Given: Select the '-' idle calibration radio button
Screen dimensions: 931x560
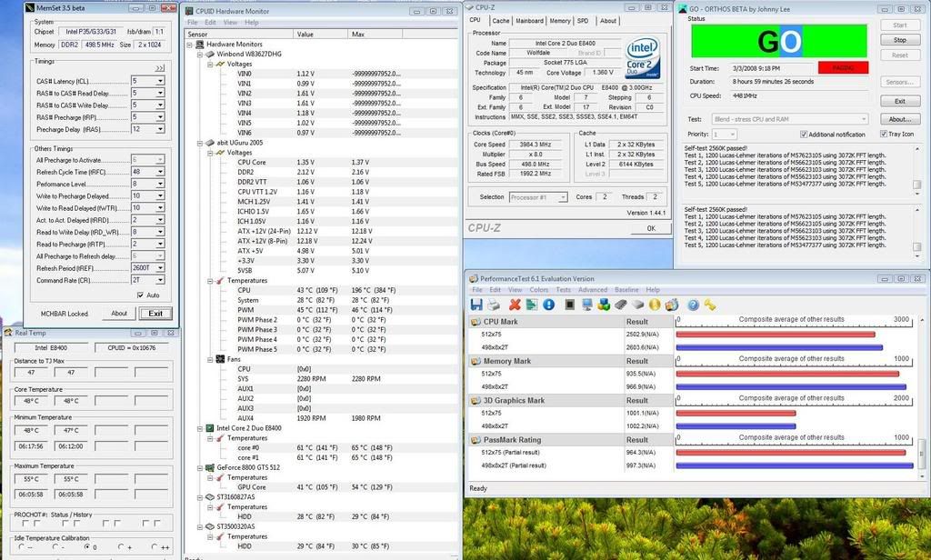Looking at the screenshot, I should coord(55,547).
